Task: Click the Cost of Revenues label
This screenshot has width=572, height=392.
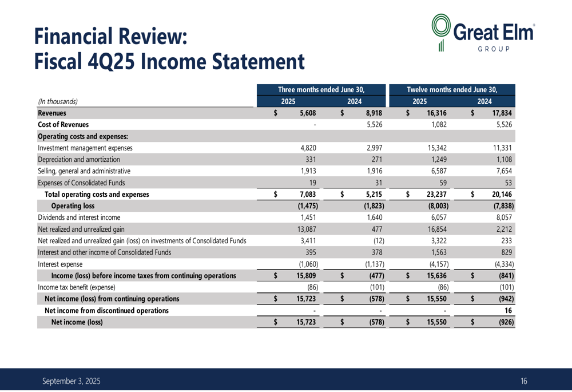Action: (63, 124)
